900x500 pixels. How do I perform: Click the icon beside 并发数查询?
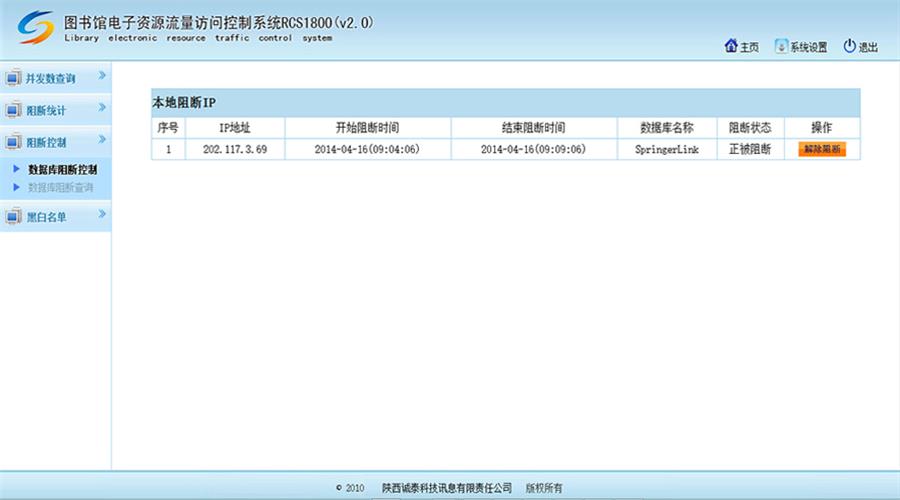click(x=13, y=78)
